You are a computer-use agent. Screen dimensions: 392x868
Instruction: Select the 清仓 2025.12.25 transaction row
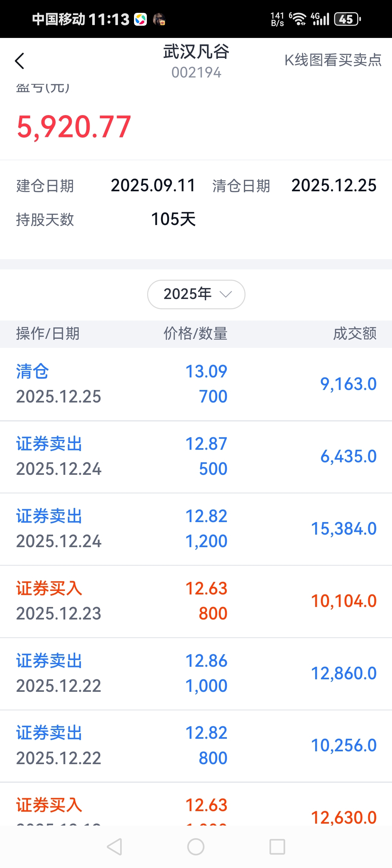pyautogui.click(x=196, y=384)
